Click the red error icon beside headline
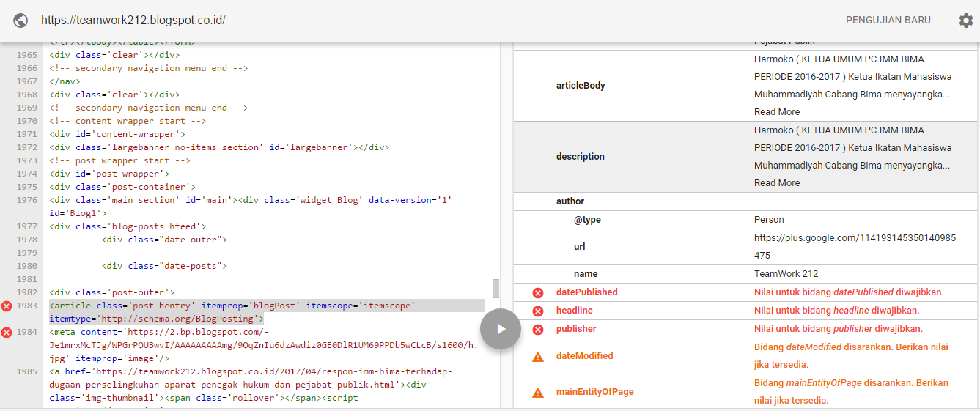The width and height of the screenshot is (980, 411). pyautogui.click(x=537, y=311)
